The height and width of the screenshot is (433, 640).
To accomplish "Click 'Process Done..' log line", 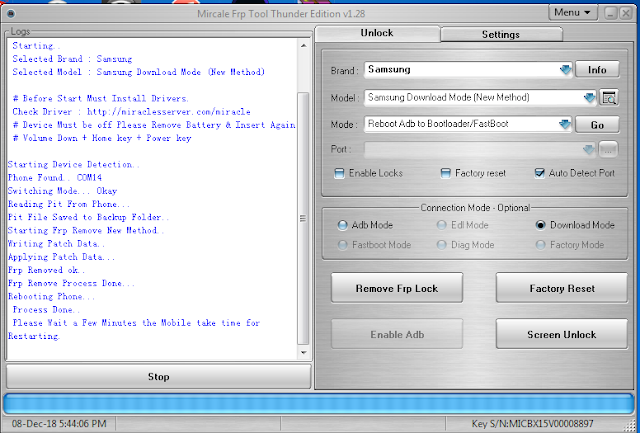I will [46, 310].
